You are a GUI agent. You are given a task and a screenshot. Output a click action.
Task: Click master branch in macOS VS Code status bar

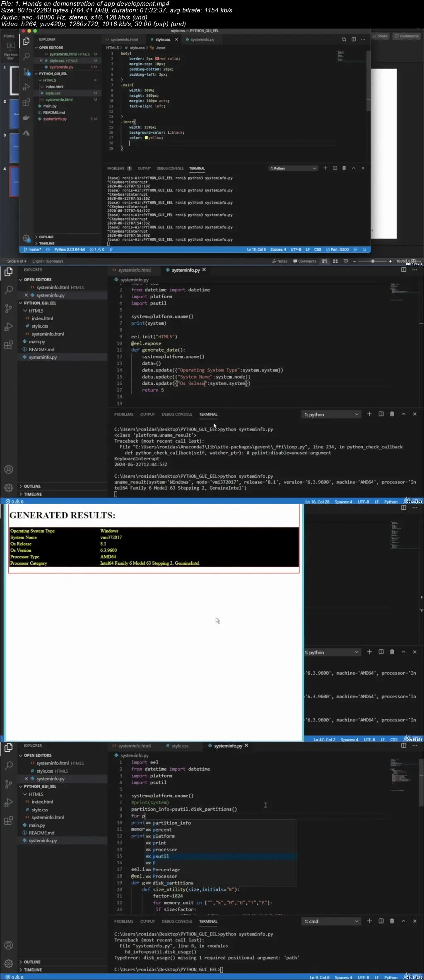[32, 249]
